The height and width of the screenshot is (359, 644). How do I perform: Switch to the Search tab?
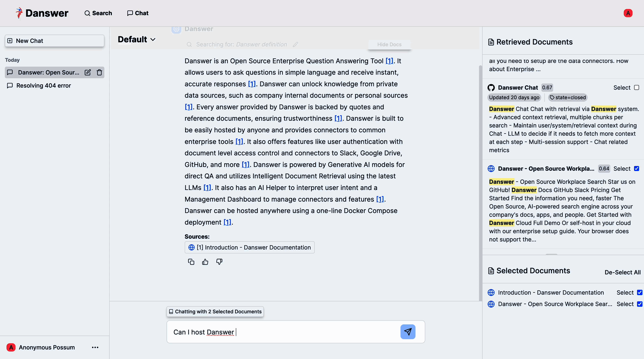coord(98,13)
